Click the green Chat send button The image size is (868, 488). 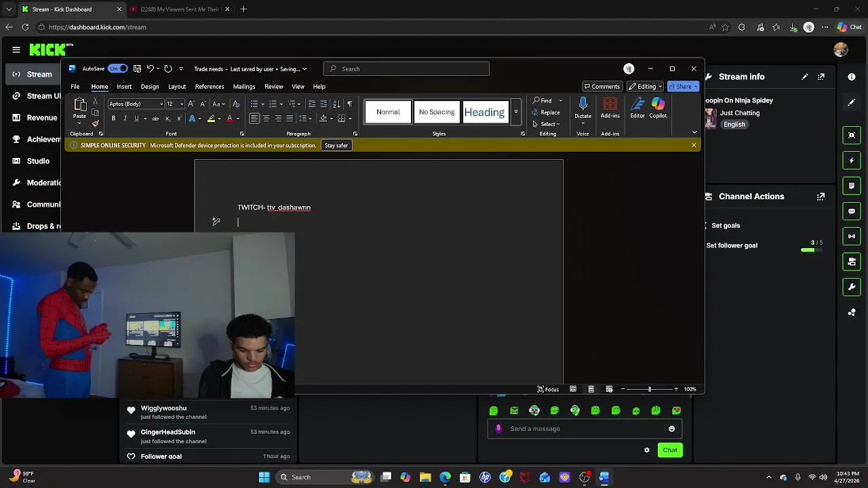click(670, 450)
